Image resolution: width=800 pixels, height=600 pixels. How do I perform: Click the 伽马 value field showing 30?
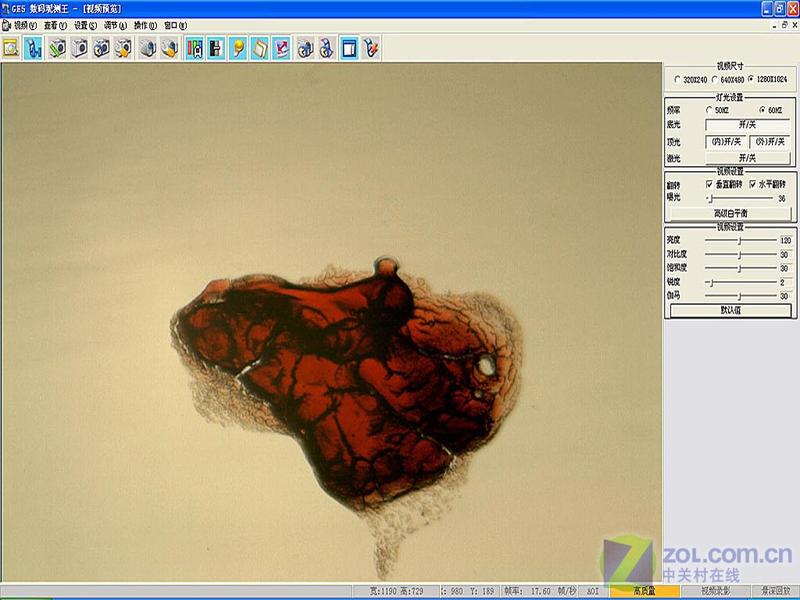[786, 296]
